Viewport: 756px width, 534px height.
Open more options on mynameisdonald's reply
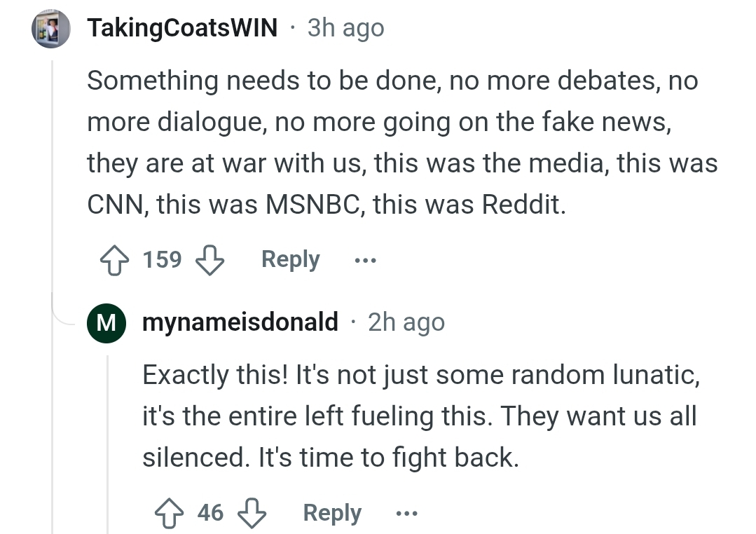tap(407, 513)
